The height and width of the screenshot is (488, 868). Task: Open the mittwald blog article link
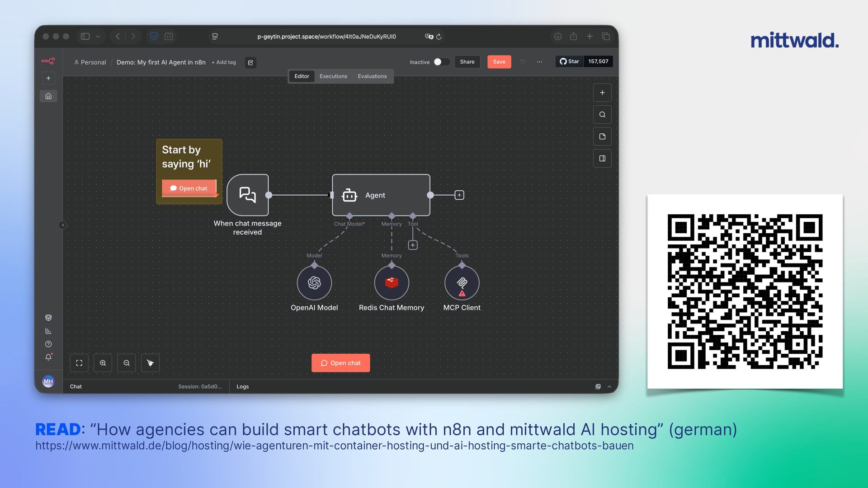tap(335, 446)
